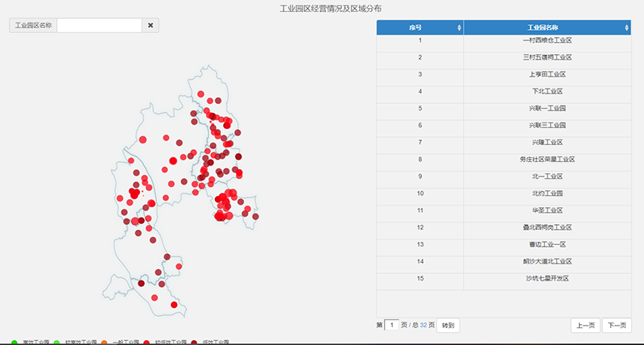Clear the 工业园区名称 search field with X
Viewport: 644px width, 345px height.
[x=151, y=26]
